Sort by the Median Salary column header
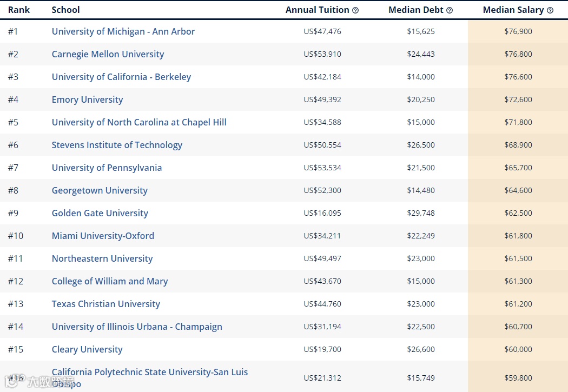Viewport: 568px width, 392px height. (513, 10)
